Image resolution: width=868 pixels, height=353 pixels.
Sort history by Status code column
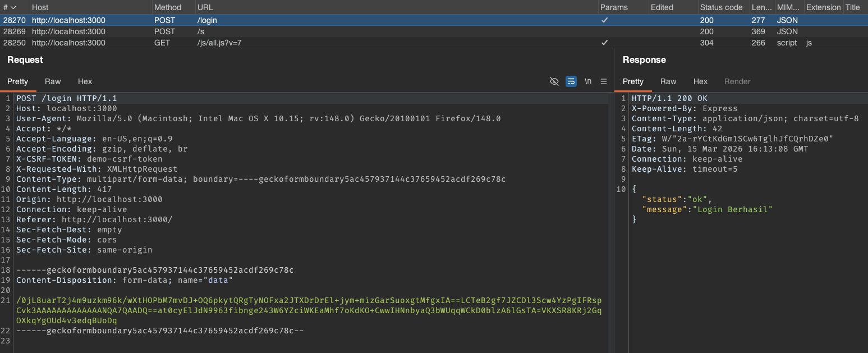pos(721,7)
